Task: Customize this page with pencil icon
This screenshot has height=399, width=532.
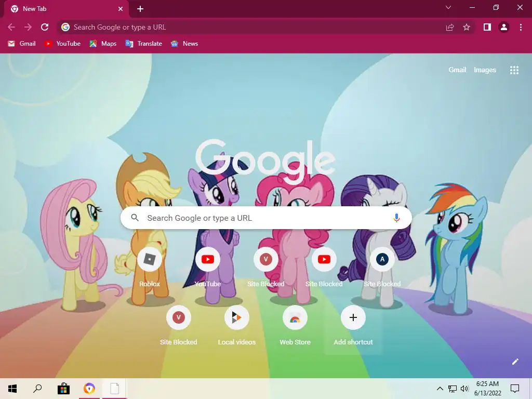Action: tap(515, 362)
